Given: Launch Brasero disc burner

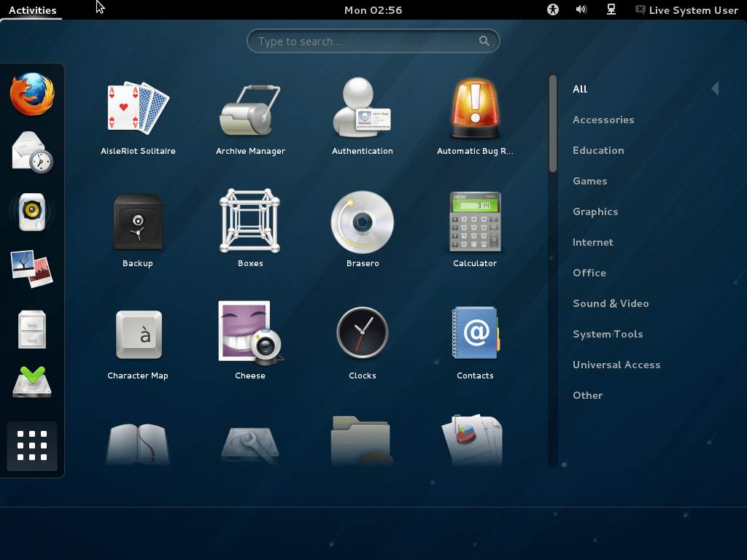Looking at the screenshot, I should (362, 230).
